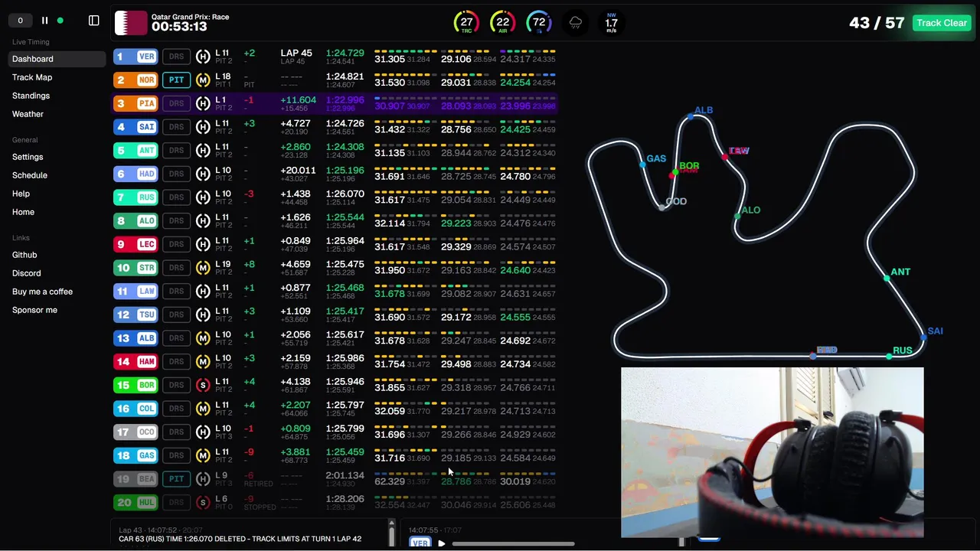
Task: Click the CAR 63 track limits message
Action: click(x=240, y=539)
